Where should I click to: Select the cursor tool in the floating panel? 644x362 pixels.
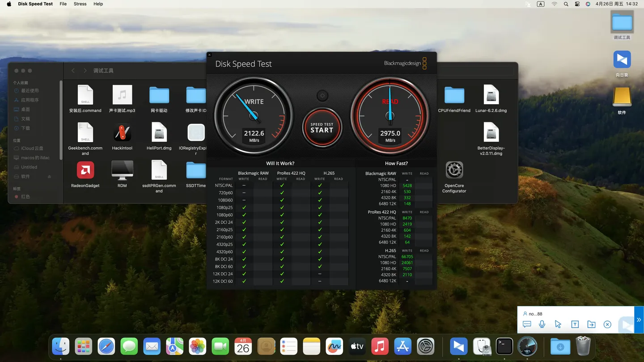click(559, 324)
